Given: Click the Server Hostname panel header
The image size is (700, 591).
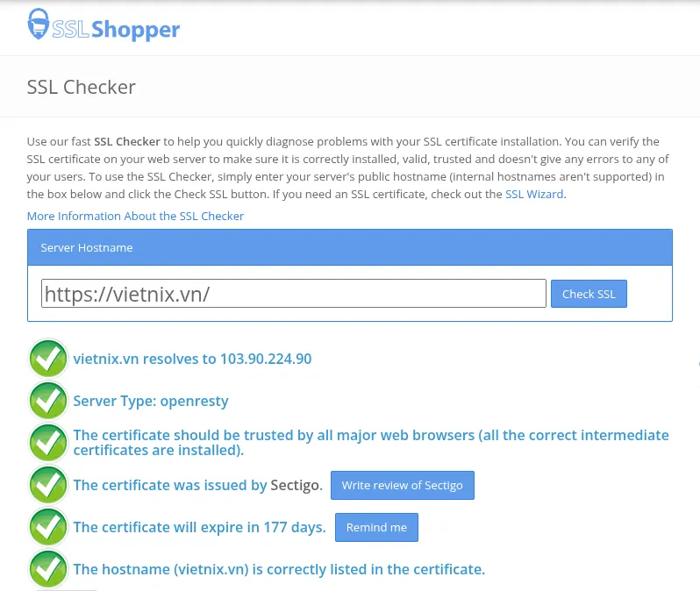Looking at the screenshot, I should pos(349,248).
